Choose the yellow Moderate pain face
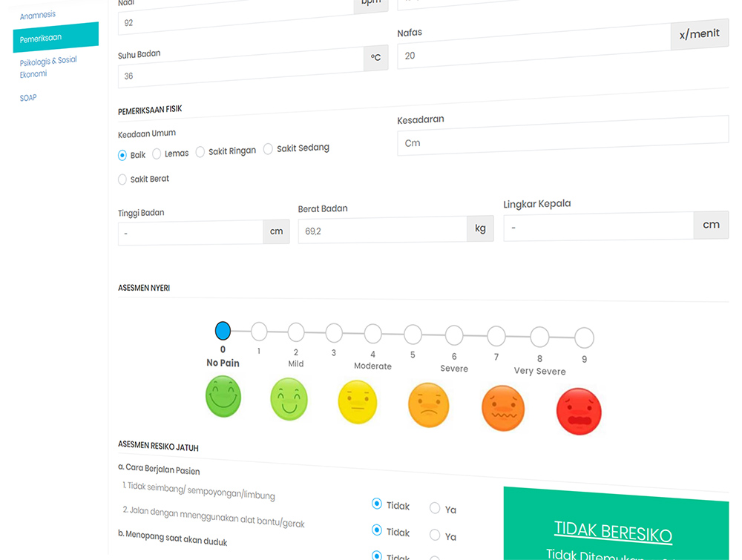This screenshot has width=742, height=560. pos(357,401)
